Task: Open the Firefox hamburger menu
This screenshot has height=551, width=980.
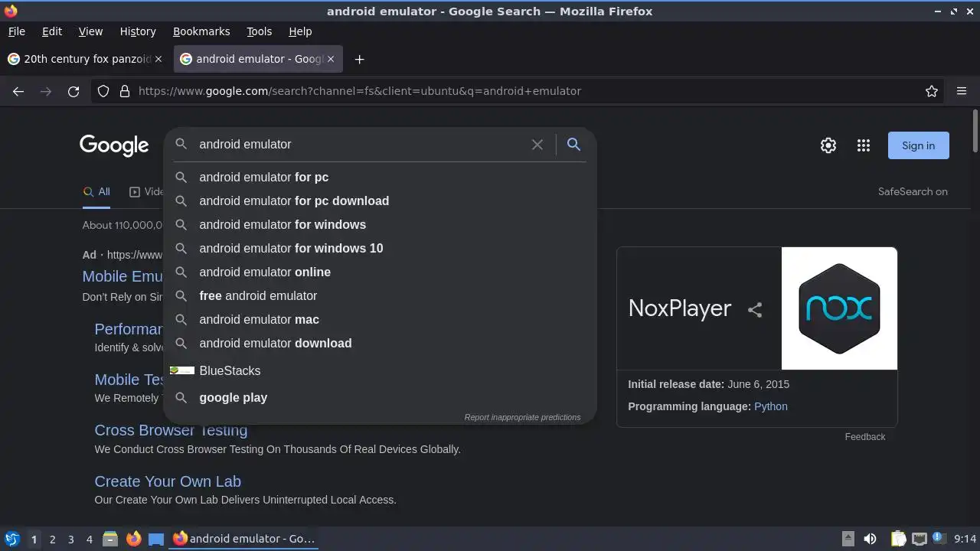Action: click(962, 91)
